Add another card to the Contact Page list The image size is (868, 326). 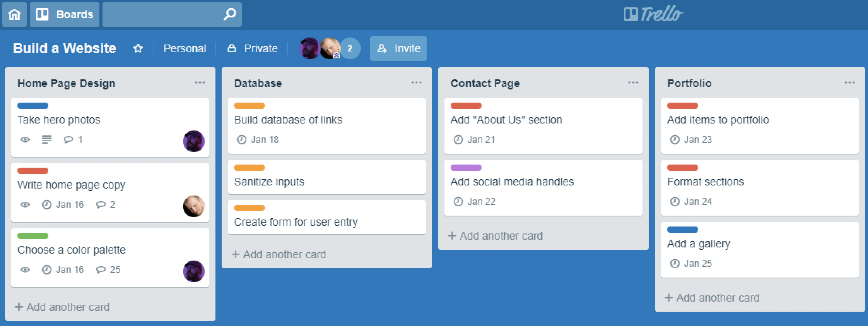coord(496,236)
